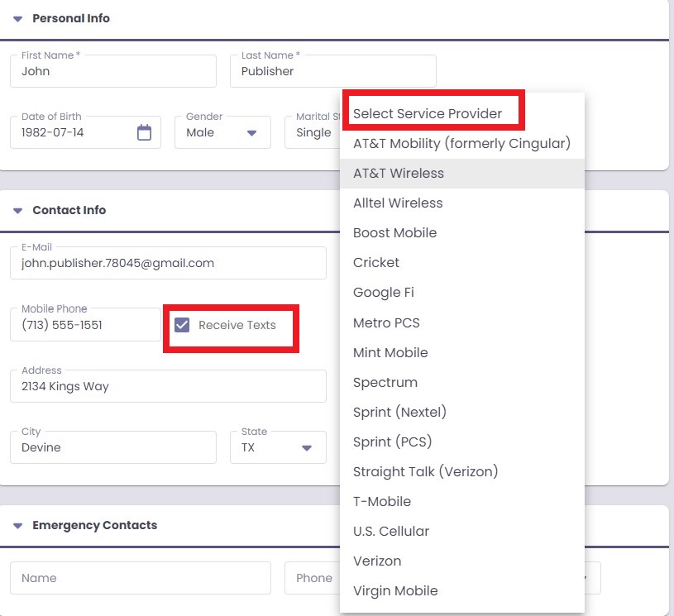Screen dimensions: 674x616
Task: Collapse the Contact Info section
Action: point(17,211)
